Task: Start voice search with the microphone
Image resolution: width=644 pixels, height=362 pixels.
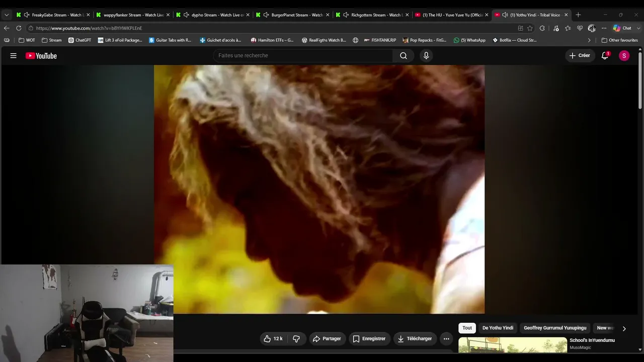Action: point(426,56)
